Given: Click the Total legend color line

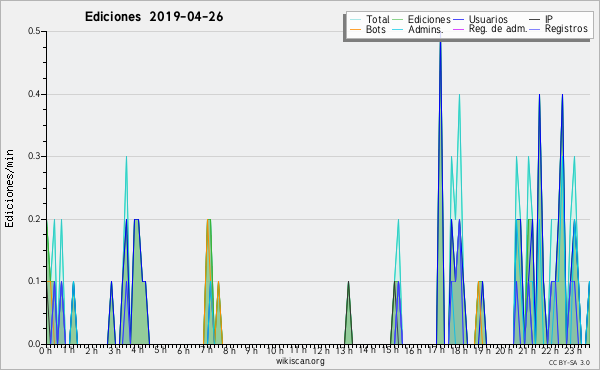Looking at the screenshot, I should point(356,20).
